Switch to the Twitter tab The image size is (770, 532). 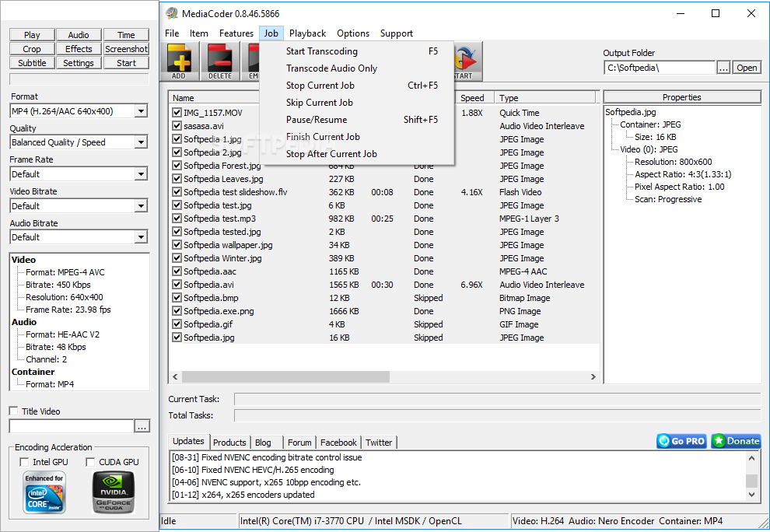pos(379,443)
